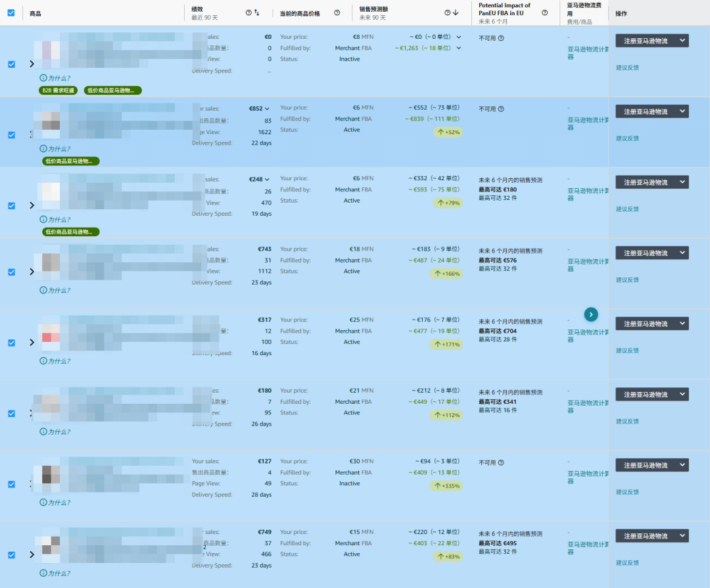Open help for Potential Impact of PanEU FBA

coord(545,12)
